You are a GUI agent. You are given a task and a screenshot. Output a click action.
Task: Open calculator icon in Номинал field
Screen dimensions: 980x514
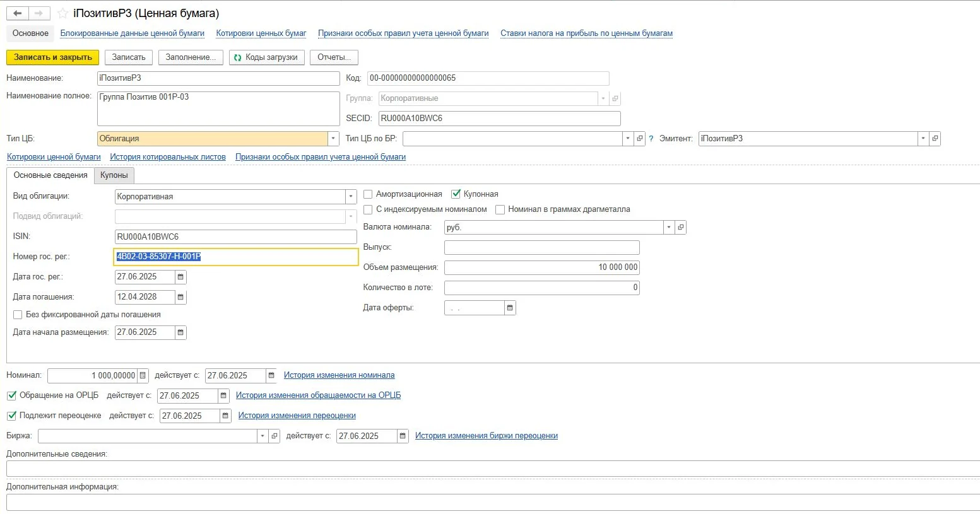143,375
